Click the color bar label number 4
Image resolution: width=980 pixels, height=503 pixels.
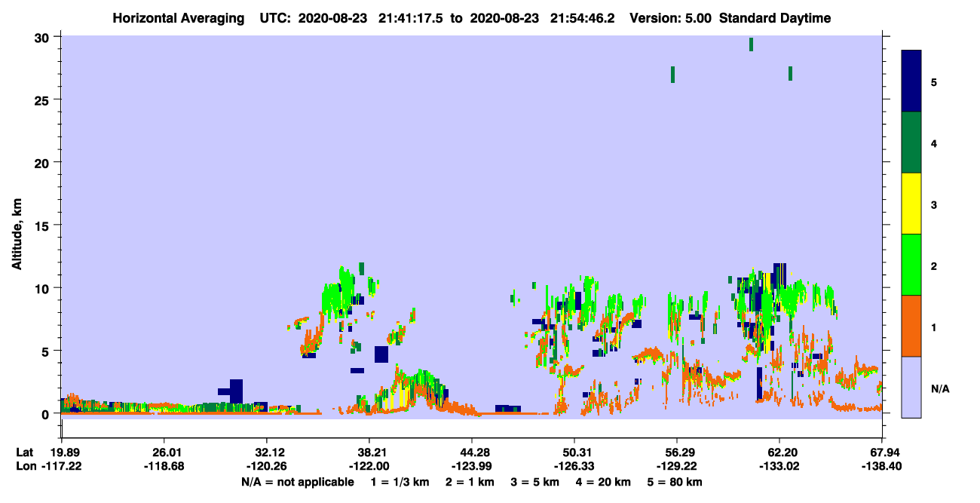tap(934, 143)
